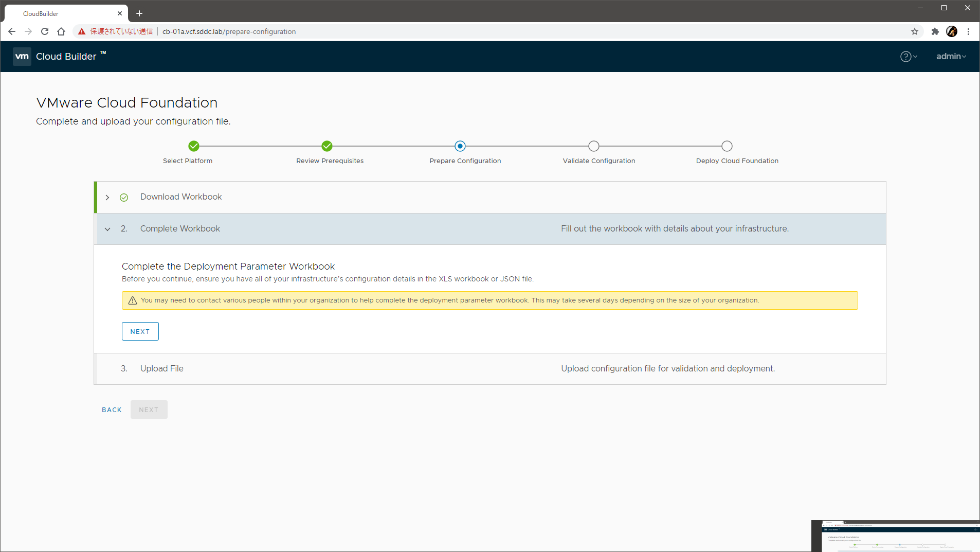Bookmark page with the star icon
Image resolution: width=980 pixels, height=552 pixels.
pos(915,31)
